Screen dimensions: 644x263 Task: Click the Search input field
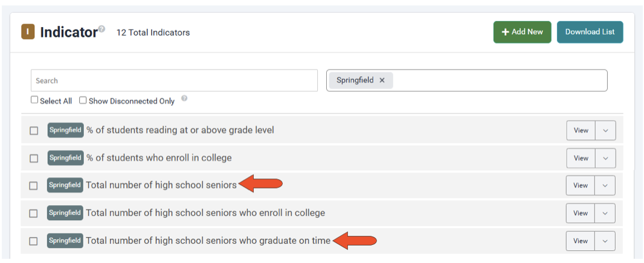(x=174, y=81)
